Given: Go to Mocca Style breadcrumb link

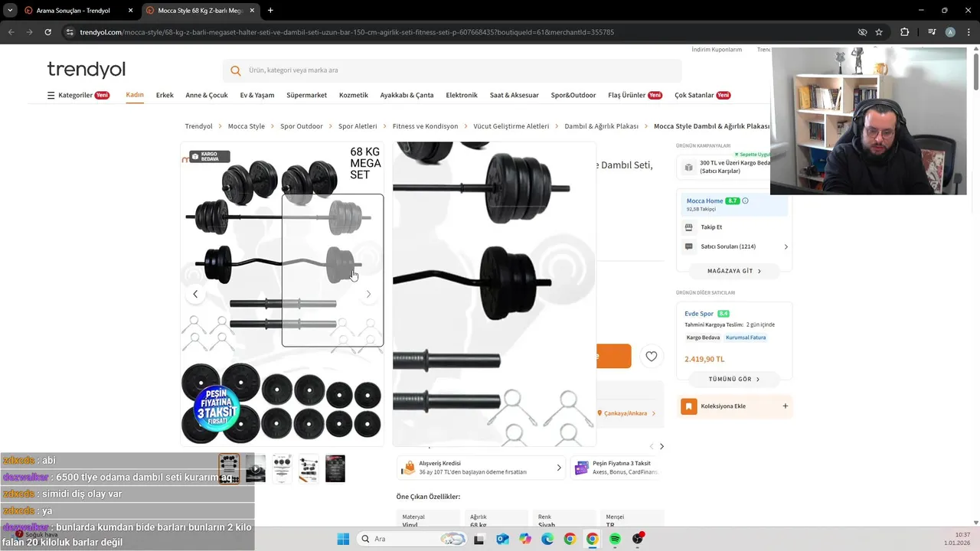Looking at the screenshot, I should [x=247, y=126].
